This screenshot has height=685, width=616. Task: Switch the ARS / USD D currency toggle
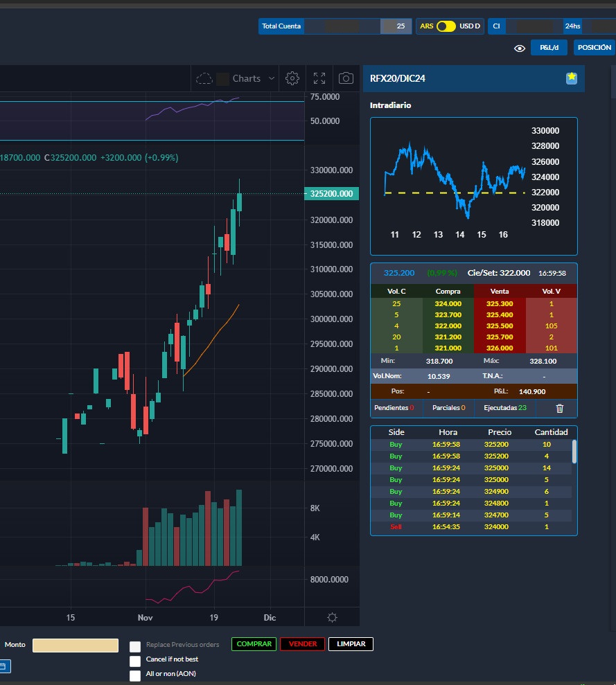[446, 26]
